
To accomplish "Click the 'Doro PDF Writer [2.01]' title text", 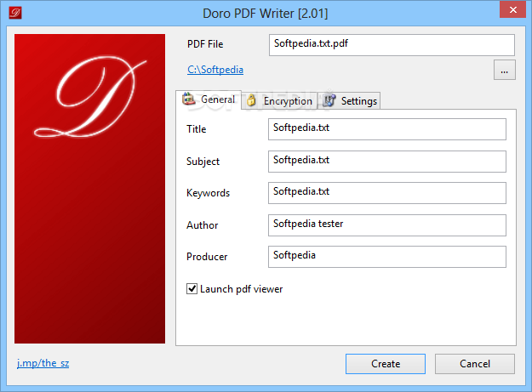I will (x=266, y=14).
